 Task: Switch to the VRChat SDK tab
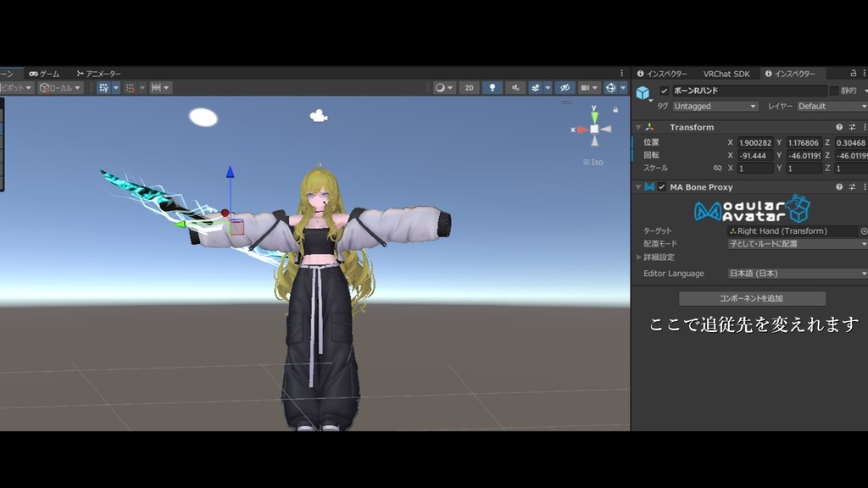726,75
